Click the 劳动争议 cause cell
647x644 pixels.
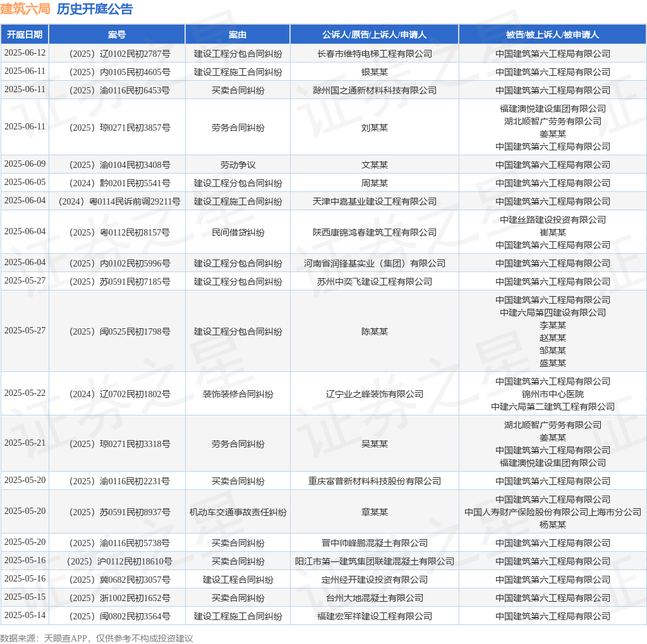(x=238, y=165)
